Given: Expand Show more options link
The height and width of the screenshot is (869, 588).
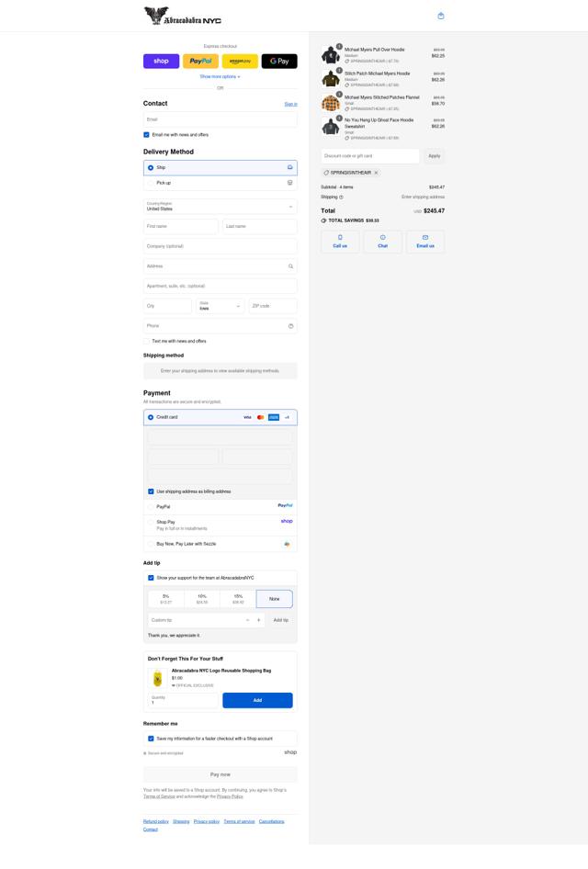Looking at the screenshot, I should pos(220,76).
